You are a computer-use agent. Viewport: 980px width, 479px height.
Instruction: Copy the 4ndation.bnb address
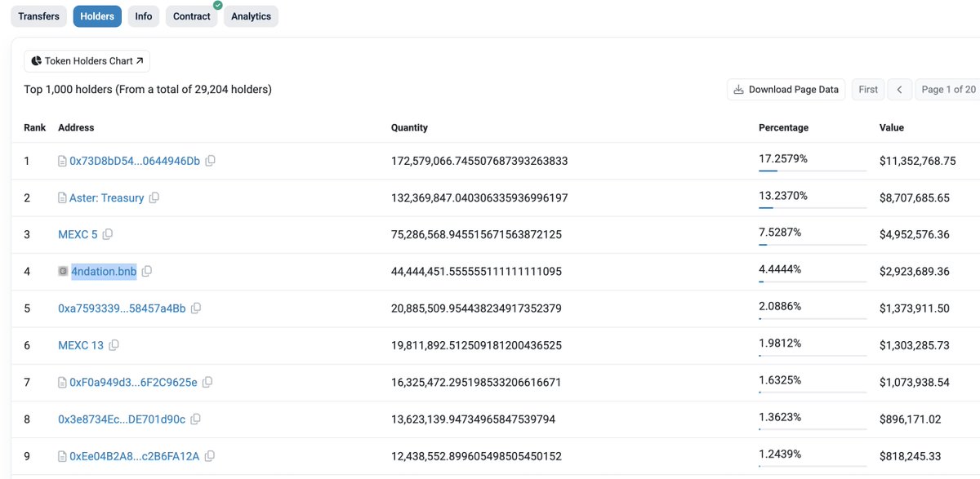coord(147,271)
